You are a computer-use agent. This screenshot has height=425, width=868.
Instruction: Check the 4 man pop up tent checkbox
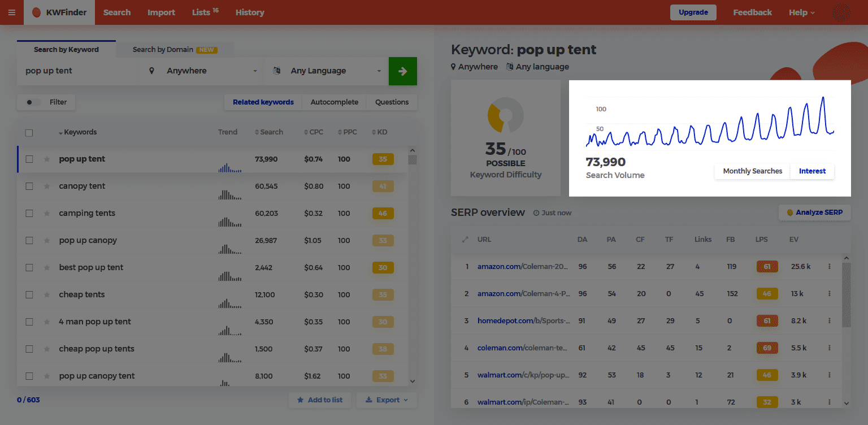(x=29, y=322)
